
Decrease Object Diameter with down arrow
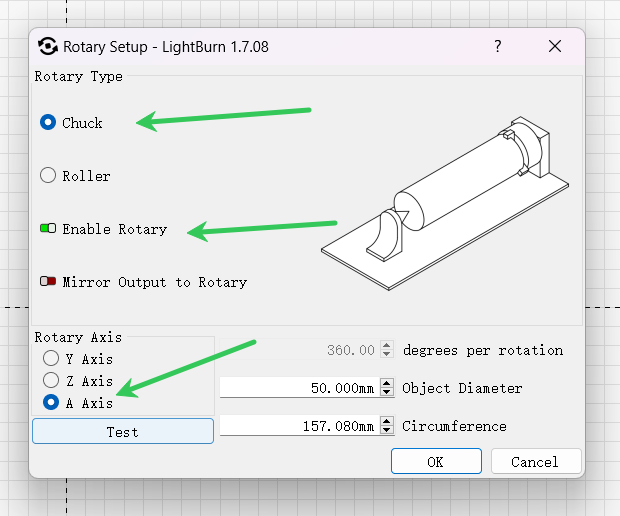click(x=387, y=392)
